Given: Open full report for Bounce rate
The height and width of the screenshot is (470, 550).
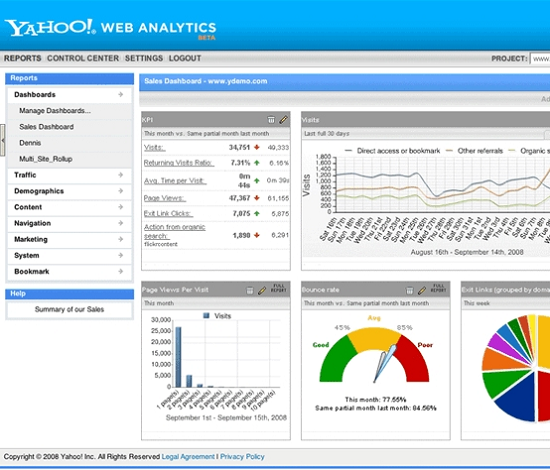Looking at the screenshot, I should (438, 288).
